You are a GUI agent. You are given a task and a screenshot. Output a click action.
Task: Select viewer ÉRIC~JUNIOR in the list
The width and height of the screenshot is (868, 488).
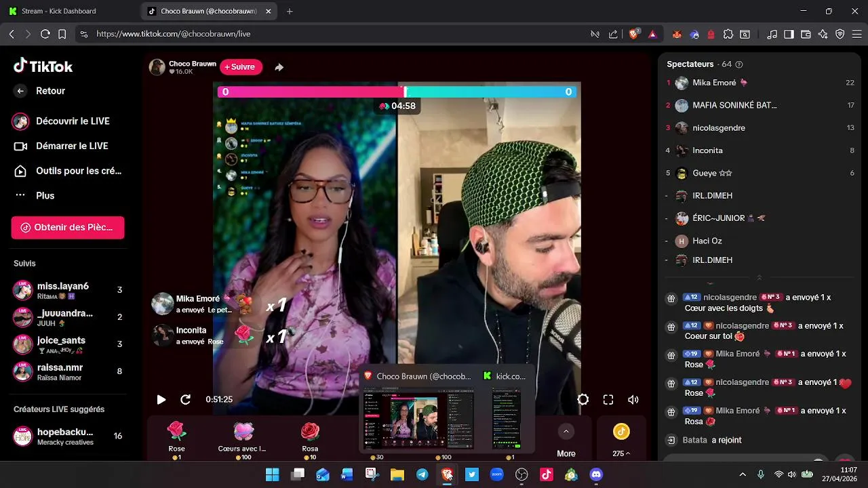[759, 218]
